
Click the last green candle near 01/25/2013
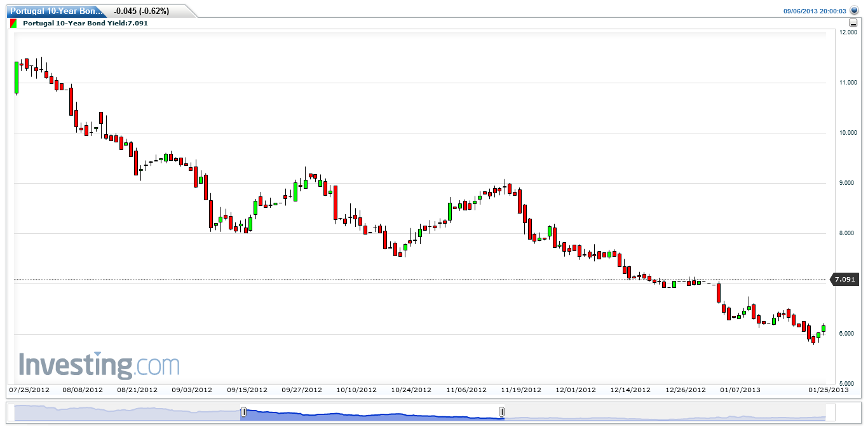click(824, 329)
